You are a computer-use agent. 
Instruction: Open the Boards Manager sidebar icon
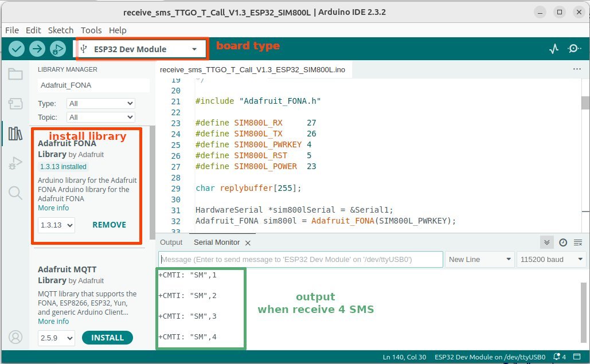coord(15,103)
